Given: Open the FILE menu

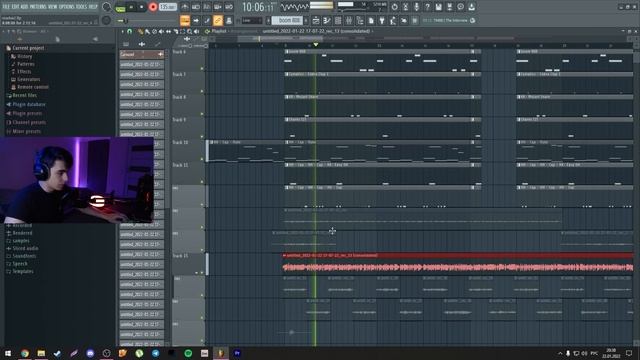Looking at the screenshot, I should (6, 7).
